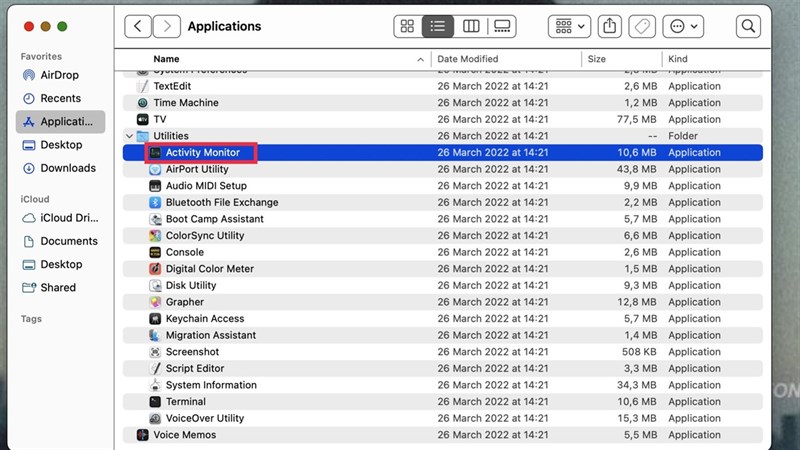800x450 pixels.
Task: Open Documents in the sidebar
Action: [60, 241]
